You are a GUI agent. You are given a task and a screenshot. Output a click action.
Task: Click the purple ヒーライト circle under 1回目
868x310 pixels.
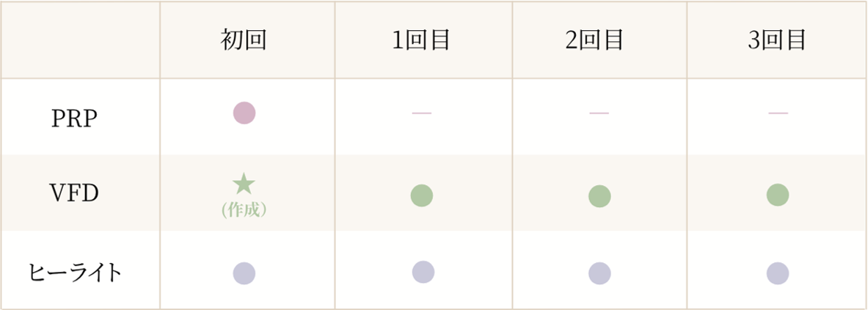click(423, 272)
